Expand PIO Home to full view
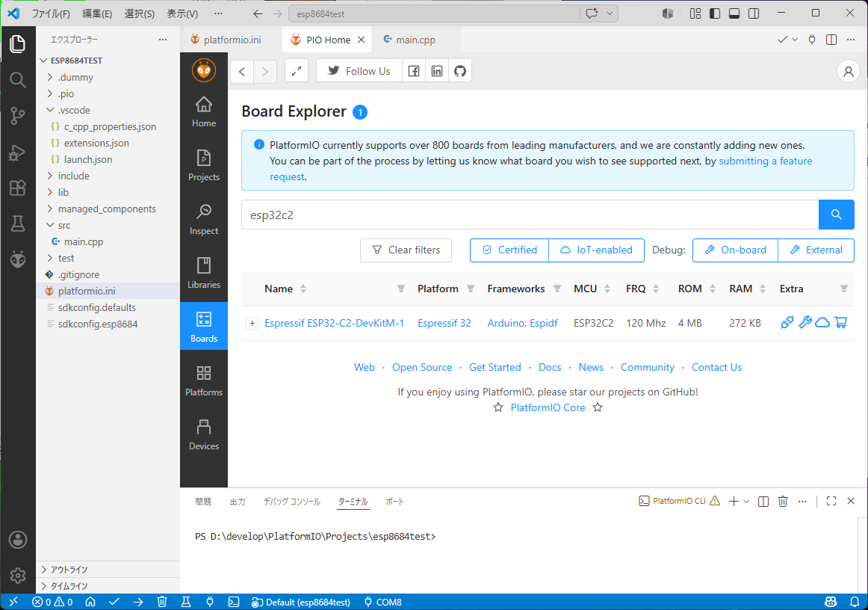The width and height of the screenshot is (868, 610). point(297,71)
